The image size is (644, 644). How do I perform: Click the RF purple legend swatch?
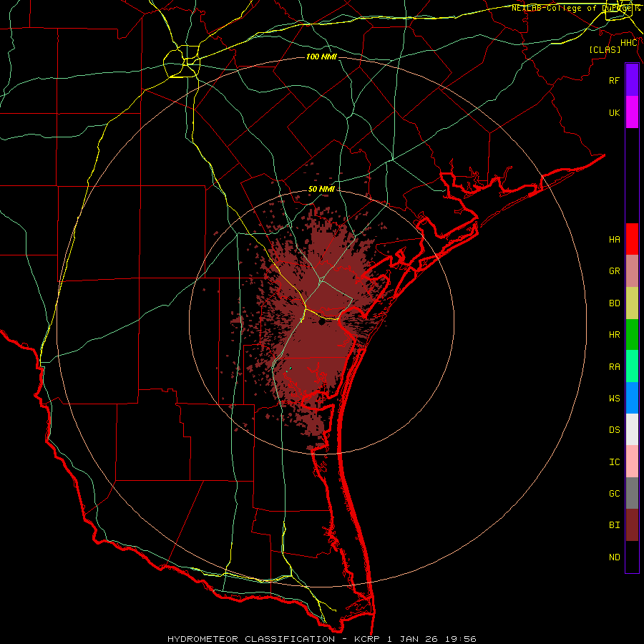pos(632,80)
